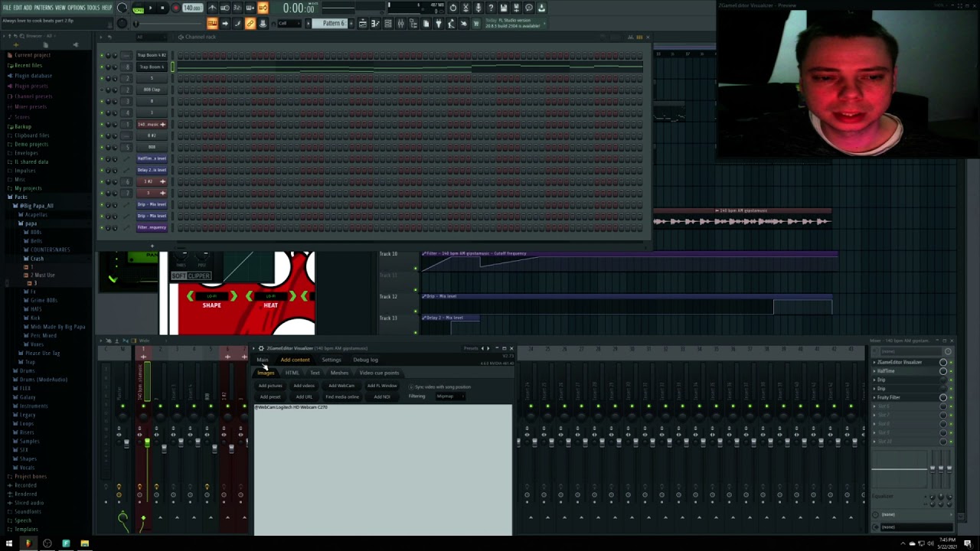Select the webcam entry in ZGameEditor list

(x=291, y=407)
